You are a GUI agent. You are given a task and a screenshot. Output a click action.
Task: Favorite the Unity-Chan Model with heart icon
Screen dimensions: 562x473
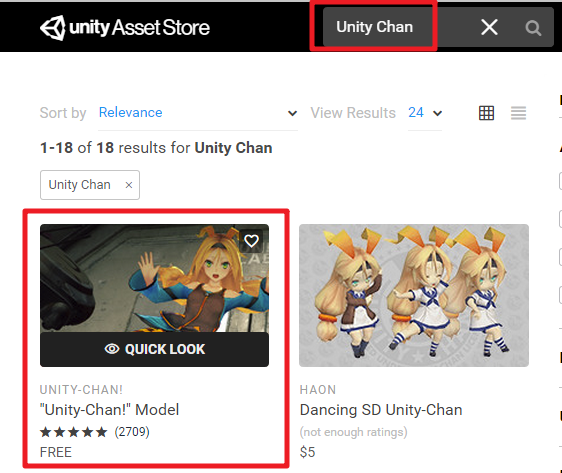pos(251,241)
